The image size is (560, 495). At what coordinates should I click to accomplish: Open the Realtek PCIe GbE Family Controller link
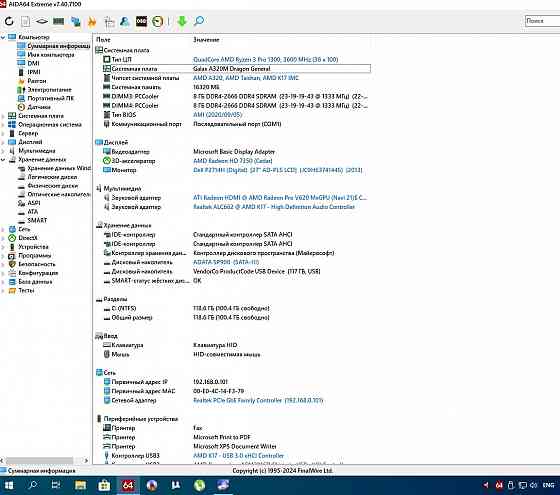point(258,400)
